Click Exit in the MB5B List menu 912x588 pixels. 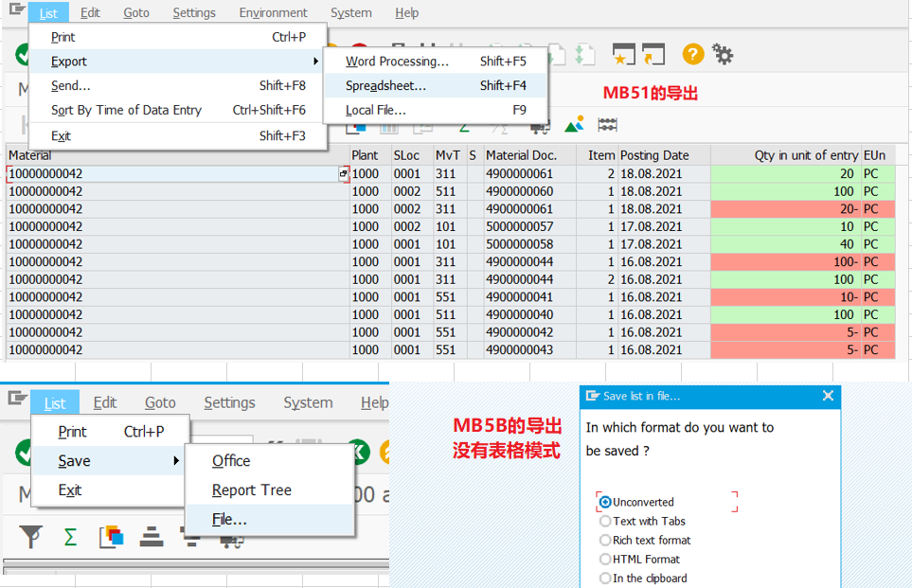(111, 490)
